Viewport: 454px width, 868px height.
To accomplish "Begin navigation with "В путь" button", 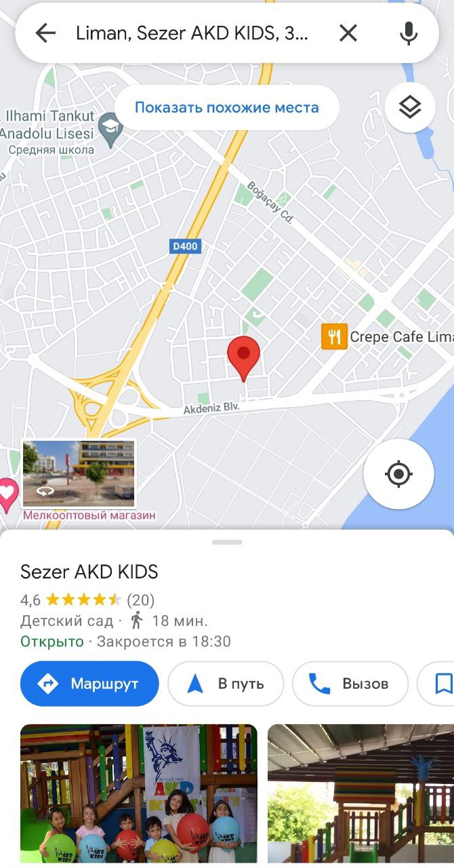I will pyautogui.click(x=226, y=684).
